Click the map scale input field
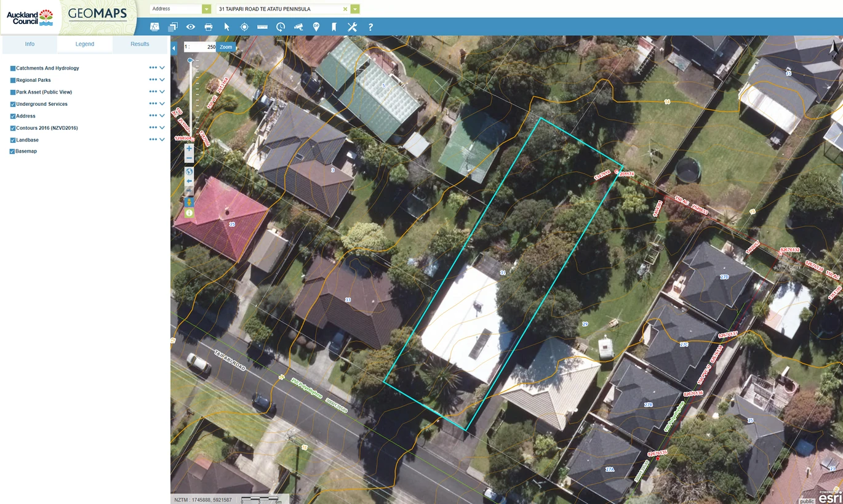 [x=205, y=47]
